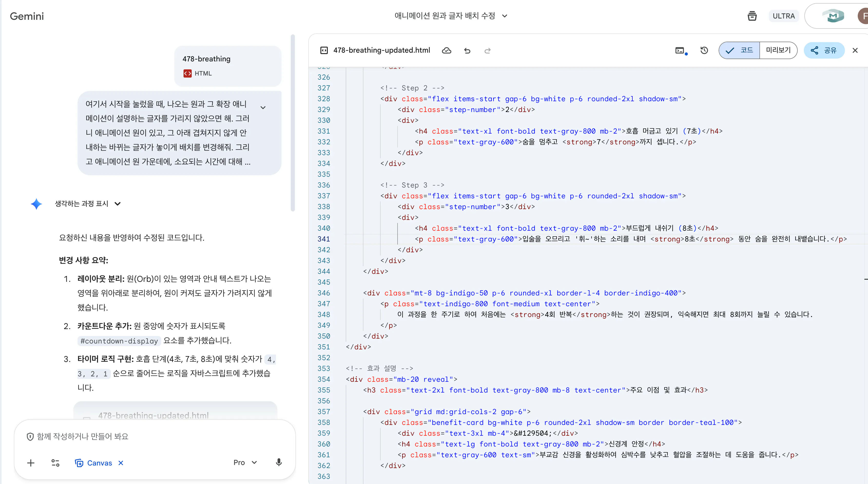Open the Pro model selector dropdown
The height and width of the screenshot is (484, 868).
click(245, 462)
